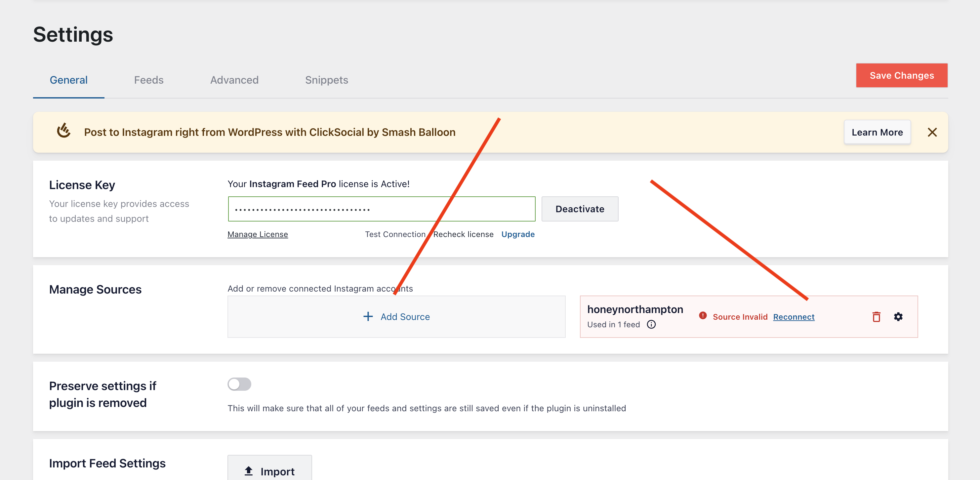Screen dimensions: 980x480
Task: Click the info icon next to 'Used in 1 feed'
Action: (651, 324)
